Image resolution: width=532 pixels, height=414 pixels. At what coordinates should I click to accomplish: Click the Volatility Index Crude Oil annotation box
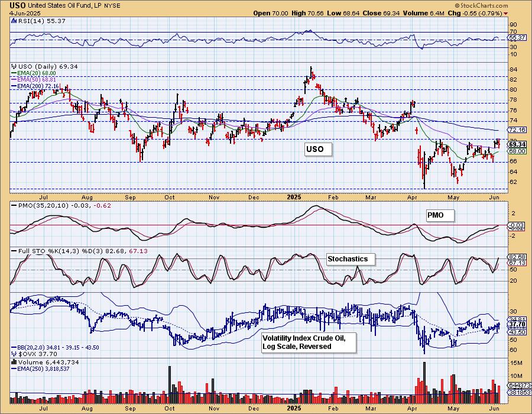[309, 342]
